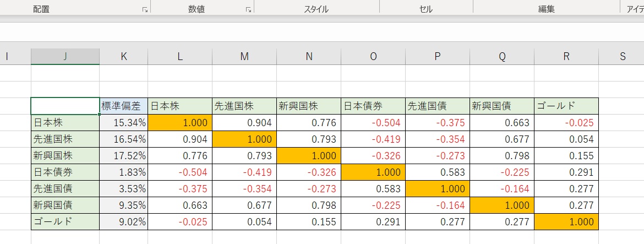Viewport: 644px width, 244px height.
Task: Click the 3.53% standard deviation cell
Action: 124,188
